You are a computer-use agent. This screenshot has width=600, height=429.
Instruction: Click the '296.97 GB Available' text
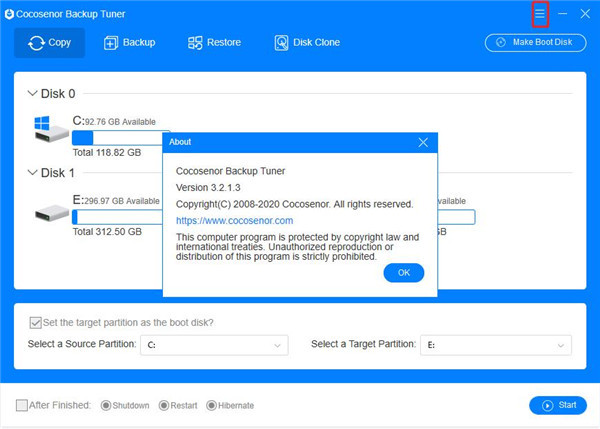122,201
